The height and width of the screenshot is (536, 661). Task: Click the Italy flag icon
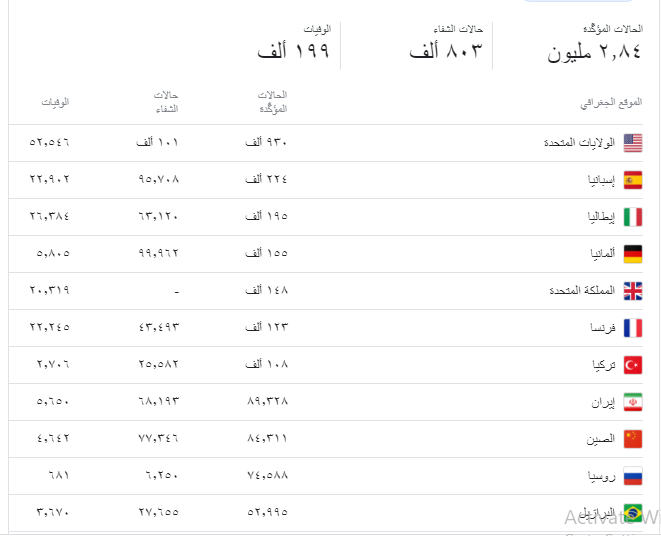[x=633, y=217]
